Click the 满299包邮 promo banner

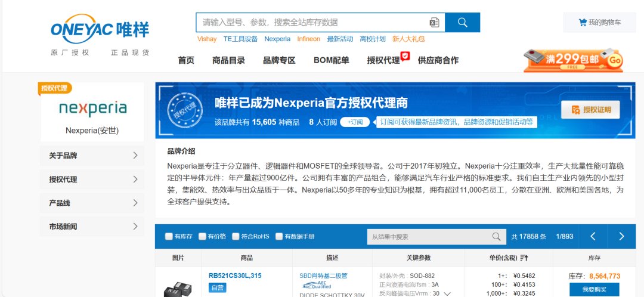(x=573, y=60)
